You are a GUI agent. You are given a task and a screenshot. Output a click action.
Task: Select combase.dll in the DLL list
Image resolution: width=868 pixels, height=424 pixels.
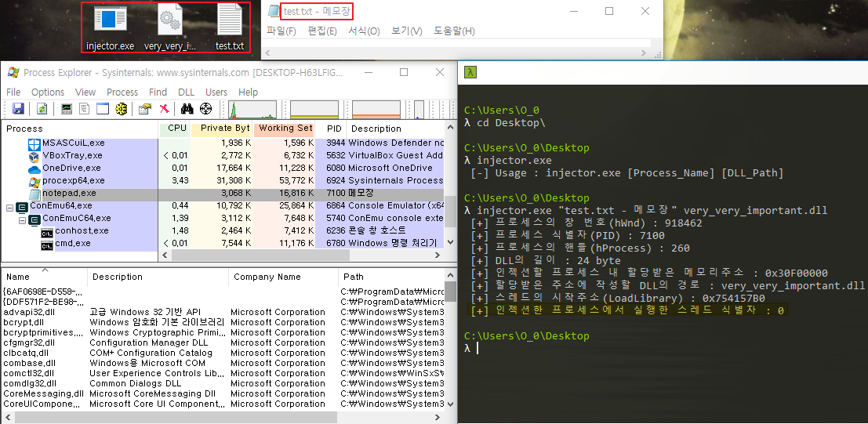pos(223,363)
